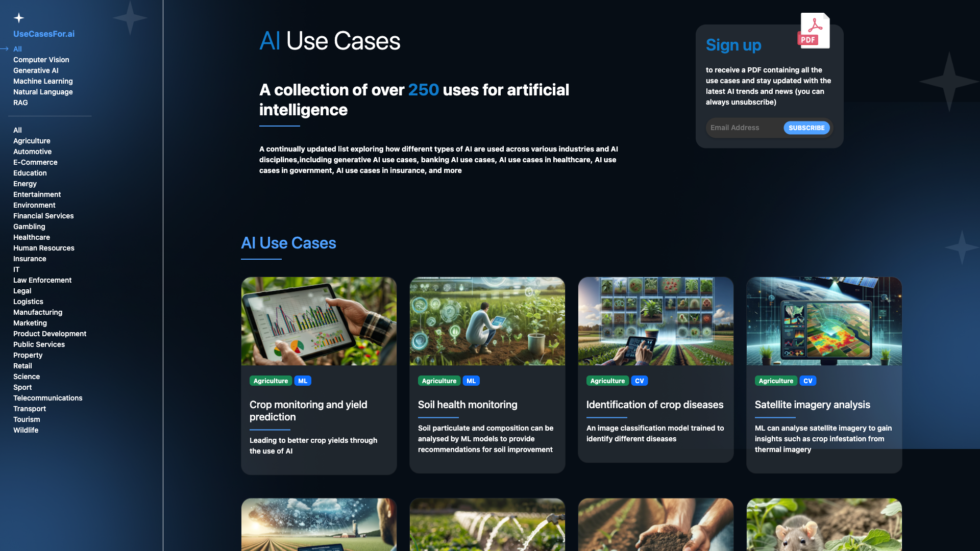Click the CV tag on satellite imagery card
The width and height of the screenshot is (980, 551).
807,381
